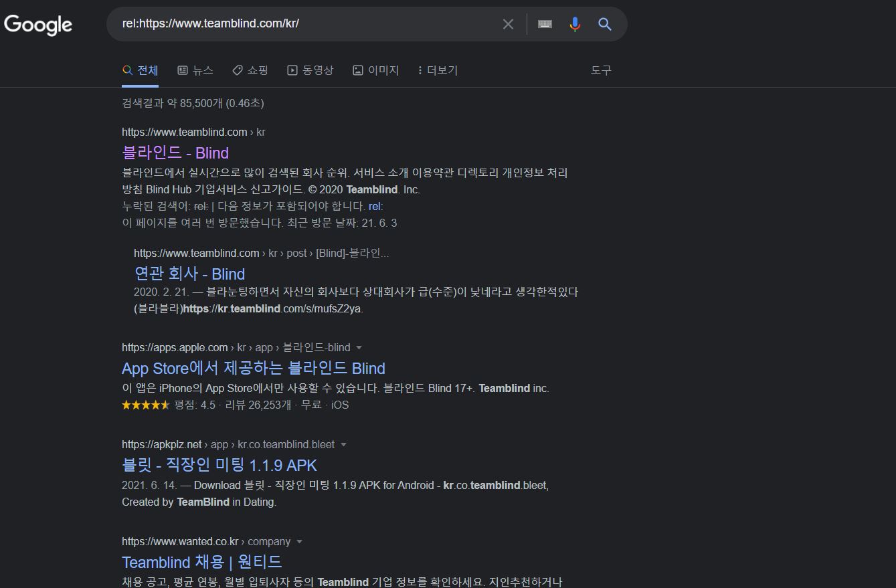This screenshot has width=896, height=588.
Task: Open the 도구 search tools
Action: point(601,70)
